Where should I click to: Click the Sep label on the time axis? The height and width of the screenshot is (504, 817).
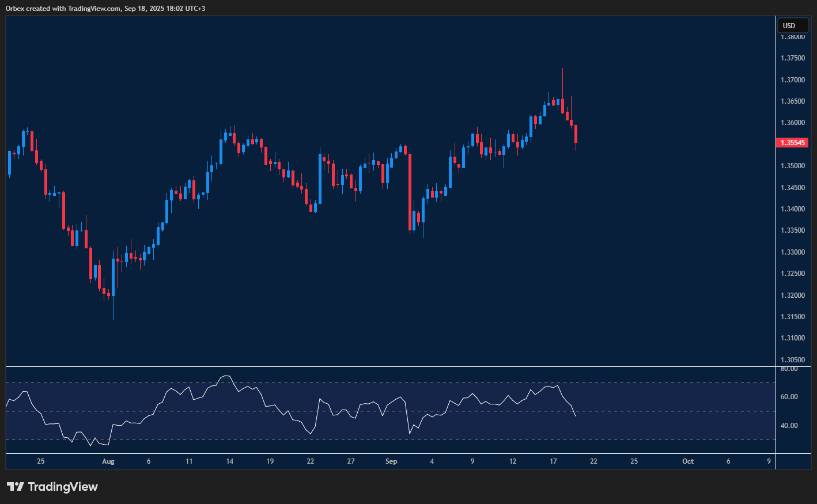391,461
